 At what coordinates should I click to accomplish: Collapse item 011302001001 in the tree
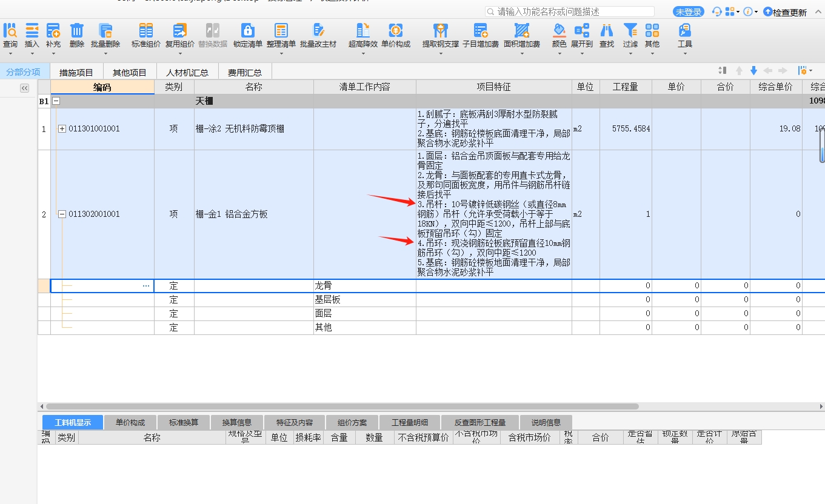click(x=62, y=214)
